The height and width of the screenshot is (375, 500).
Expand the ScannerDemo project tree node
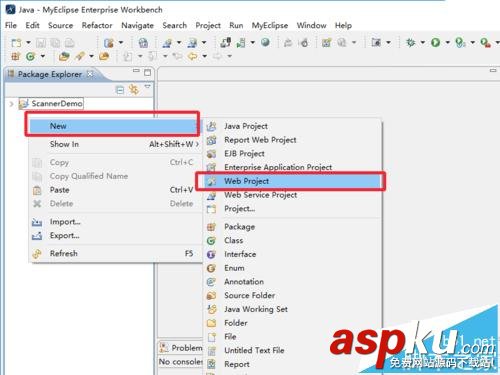[11, 104]
